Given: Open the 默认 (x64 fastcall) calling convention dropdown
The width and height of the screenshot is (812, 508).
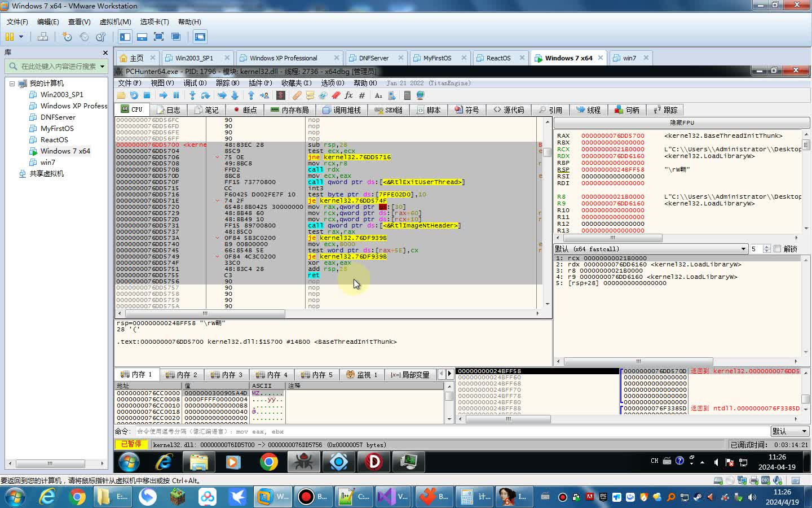Looking at the screenshot, I should tap(651, 249).
